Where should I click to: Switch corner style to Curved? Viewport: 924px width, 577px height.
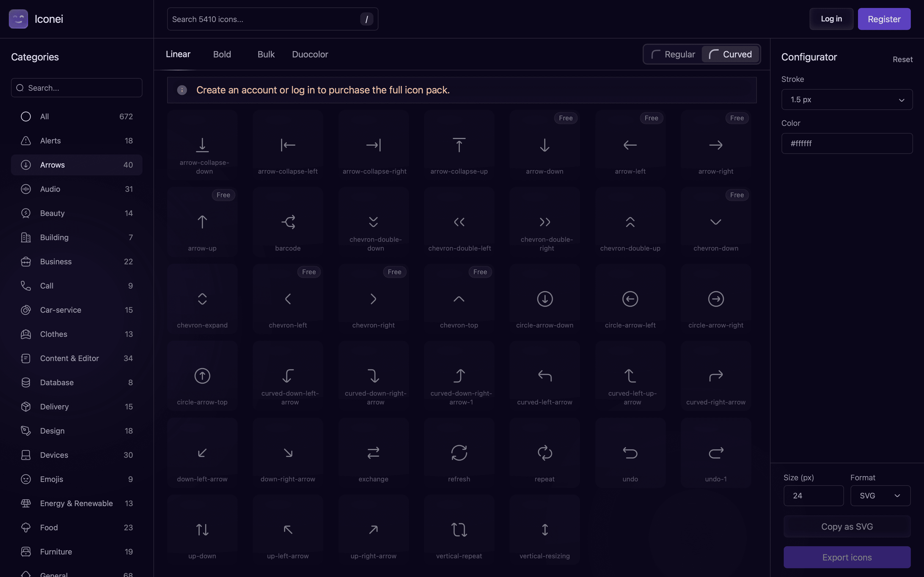point(730,54)
